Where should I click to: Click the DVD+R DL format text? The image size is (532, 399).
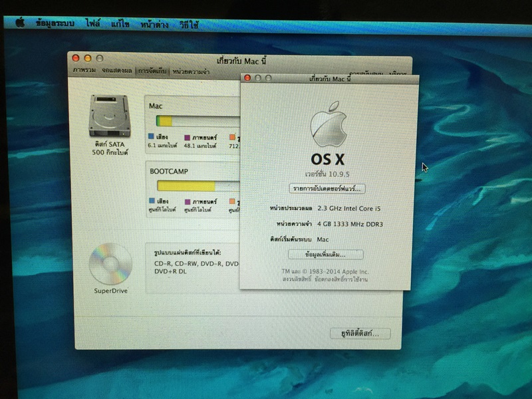click(x=170, y=271)
